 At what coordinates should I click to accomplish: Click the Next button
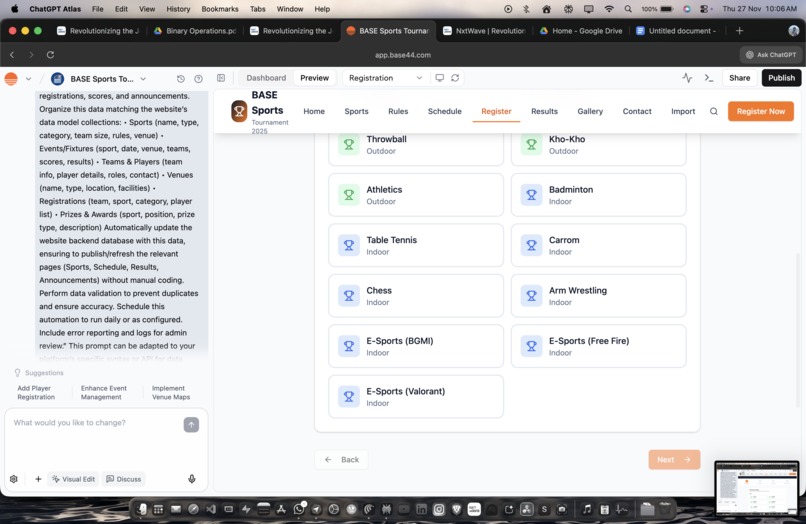(x=674, y=460)
